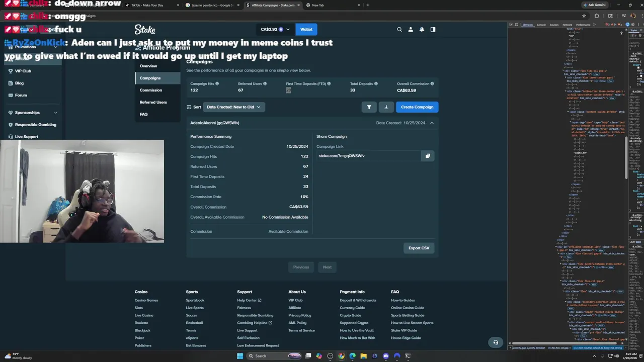Click the Create Campaign button
The image size is (644, 362).
point(417,107)
